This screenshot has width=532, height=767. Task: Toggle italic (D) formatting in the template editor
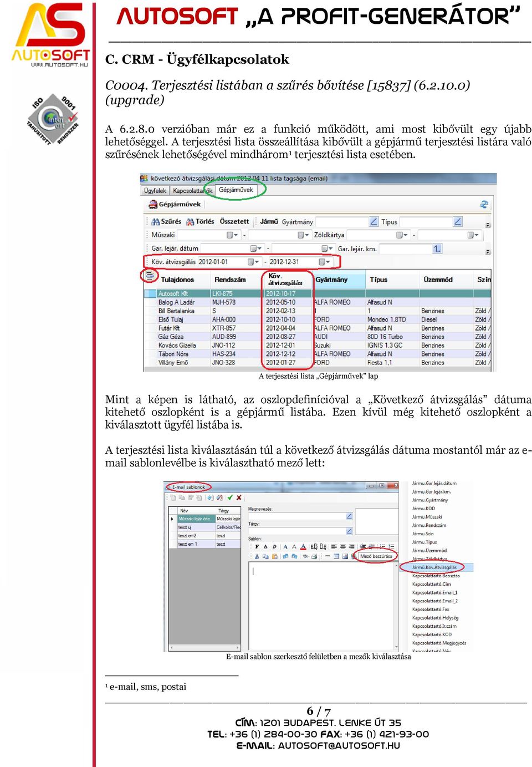click(274, 547)
